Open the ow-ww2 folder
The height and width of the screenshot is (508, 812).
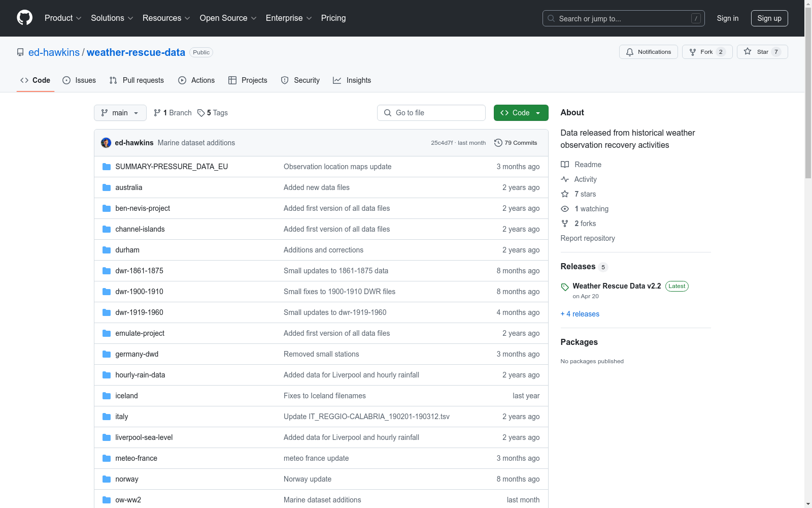point(128,500)
